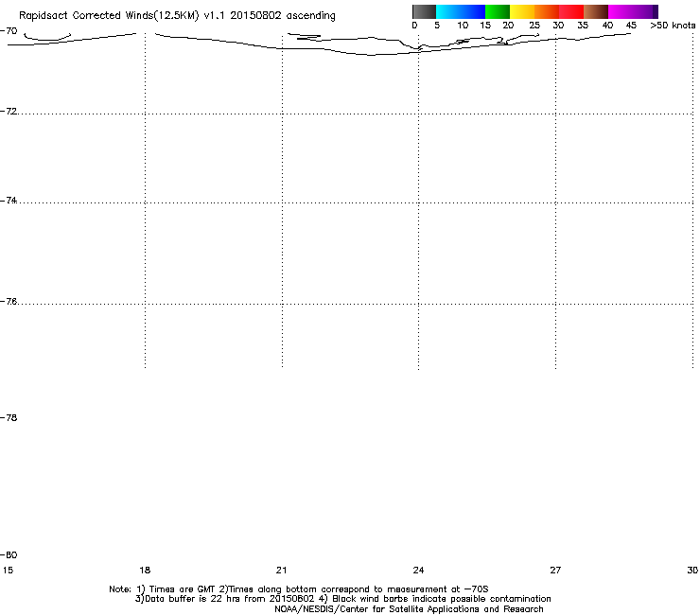The image size is (700, 615).
Task: Click the longitude label 27
Action: [555, 570]
